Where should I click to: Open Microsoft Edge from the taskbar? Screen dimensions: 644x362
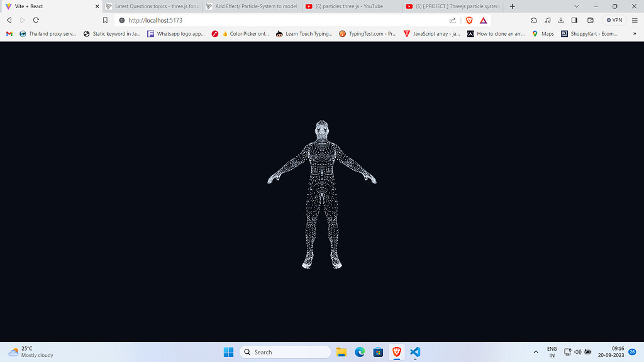coord(359,352)
